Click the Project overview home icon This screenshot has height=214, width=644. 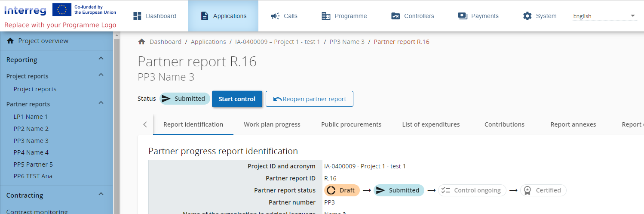(11, 41)
